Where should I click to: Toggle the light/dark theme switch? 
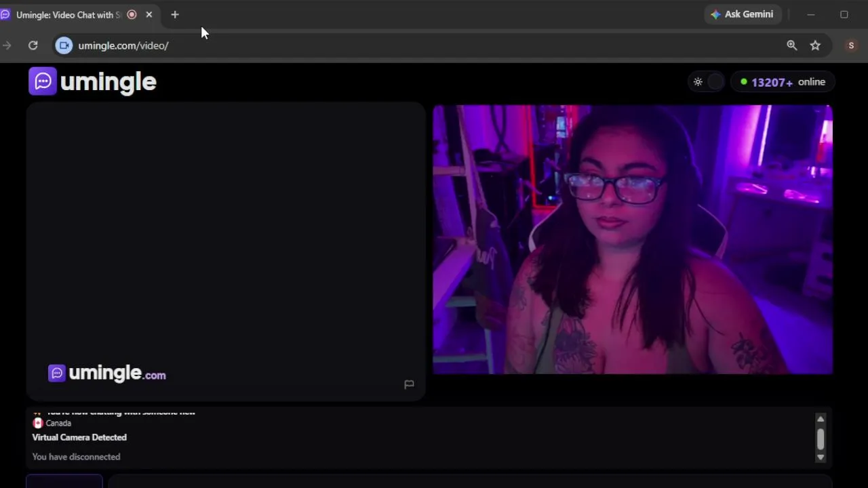click(707, 82)
